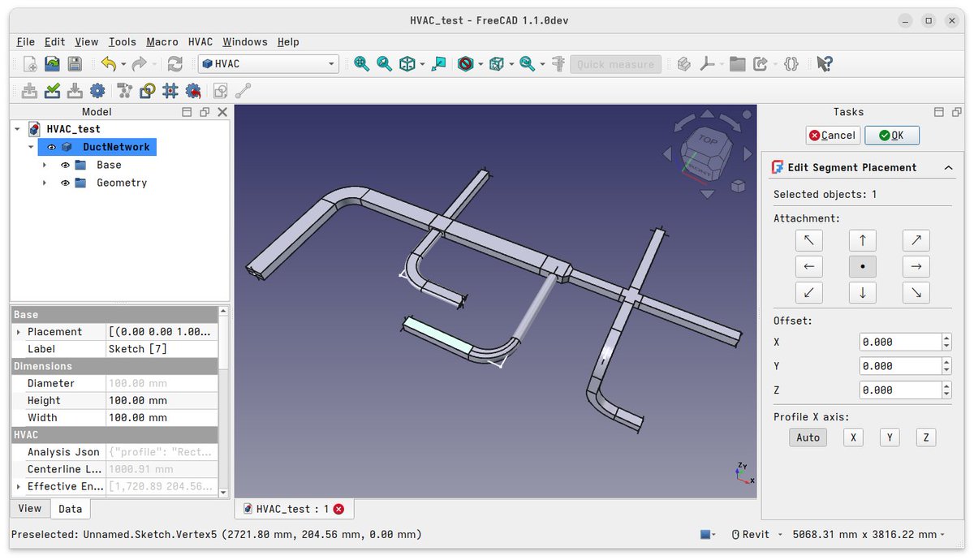Open the draw style dropdown arrow
This screenshot has width=974, height=560.
point(479,63)
